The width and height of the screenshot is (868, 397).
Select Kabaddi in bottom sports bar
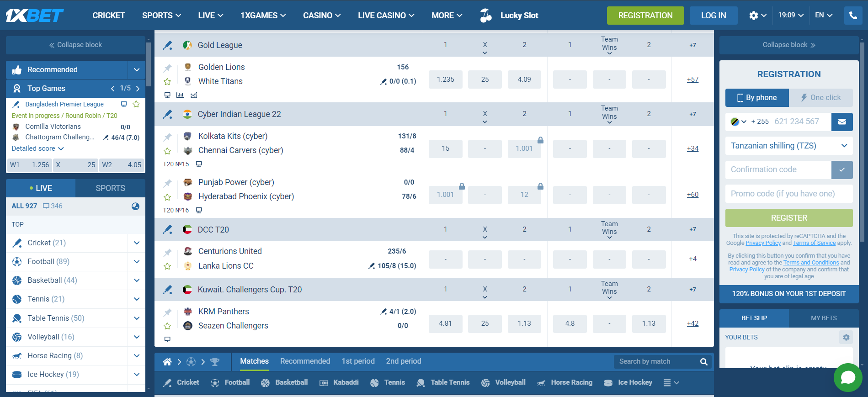point(339,382)
